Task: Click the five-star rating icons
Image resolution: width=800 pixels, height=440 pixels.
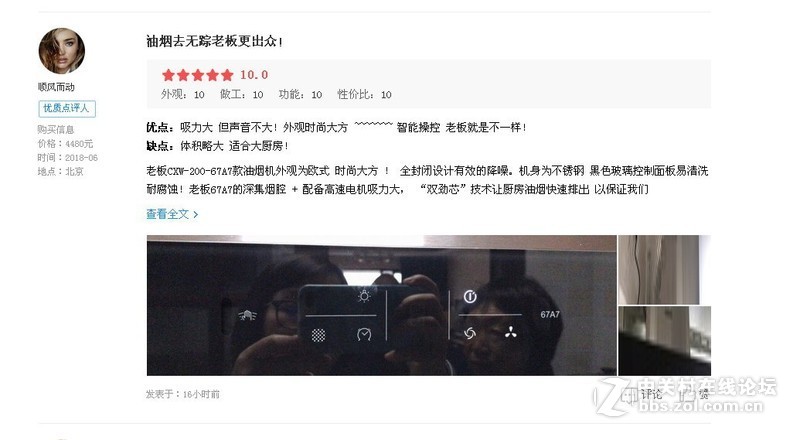Action: [x=197, y=75]
